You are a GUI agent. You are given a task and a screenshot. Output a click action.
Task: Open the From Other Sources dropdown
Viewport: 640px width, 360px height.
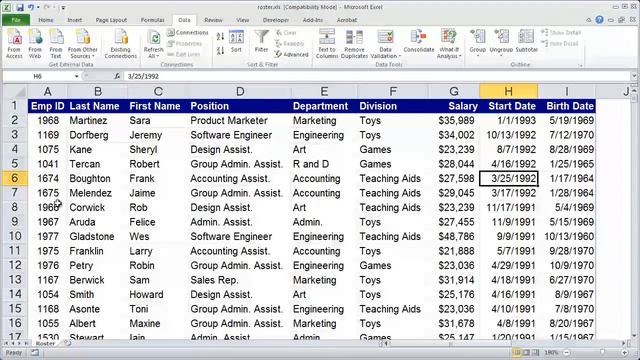[x=82, y=44]
